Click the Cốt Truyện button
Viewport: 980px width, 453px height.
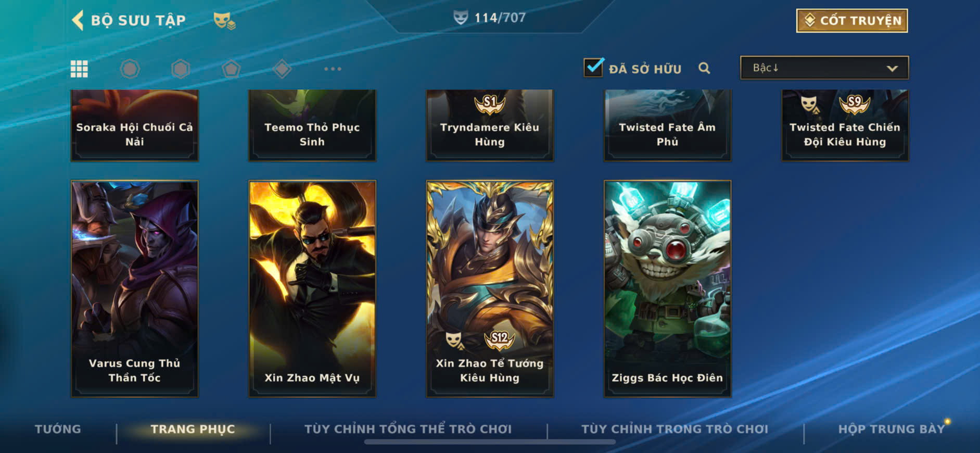click(x=852, y=21)
